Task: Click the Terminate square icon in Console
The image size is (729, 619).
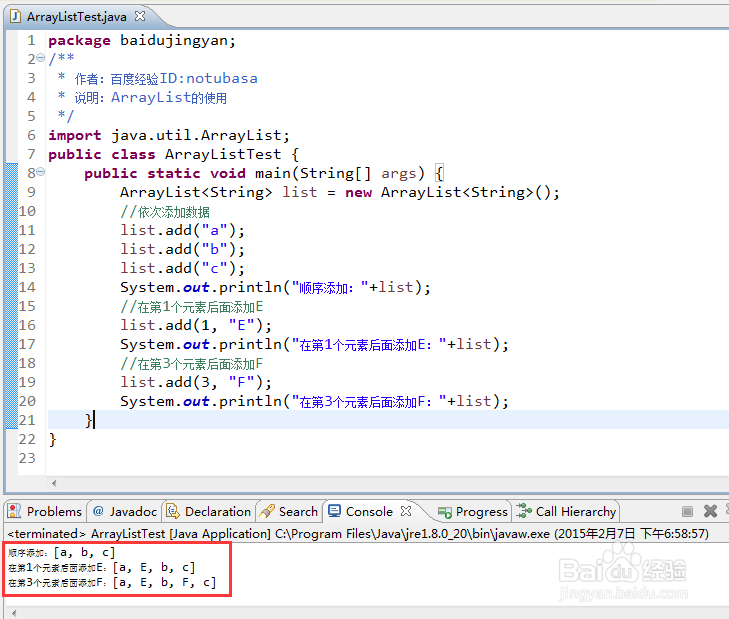Action: click(687, 512)
